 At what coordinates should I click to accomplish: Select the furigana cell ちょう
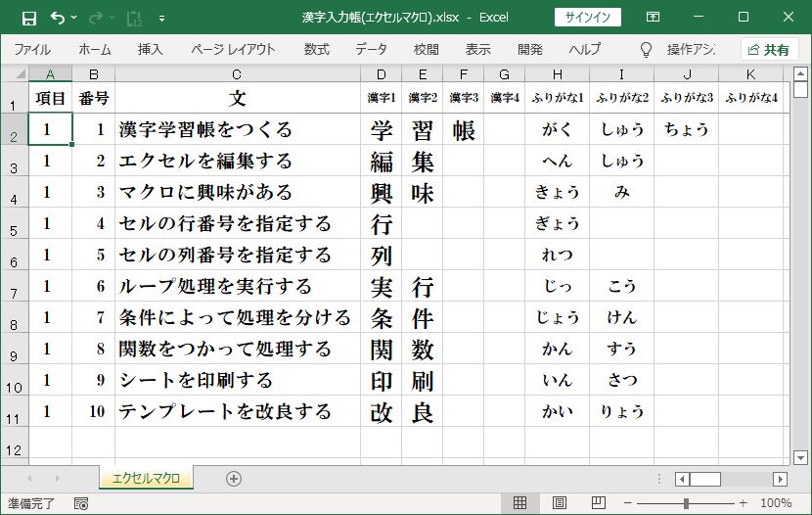pos(686,129)
